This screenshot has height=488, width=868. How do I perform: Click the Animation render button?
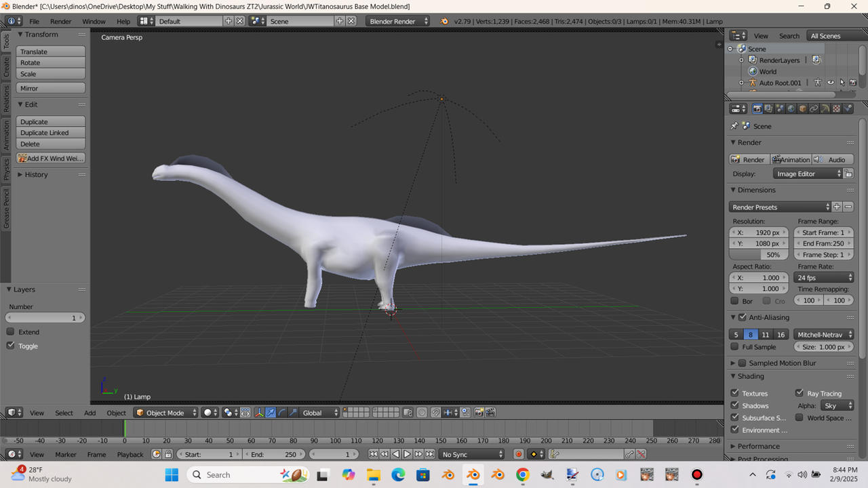[x=791, y=159]
